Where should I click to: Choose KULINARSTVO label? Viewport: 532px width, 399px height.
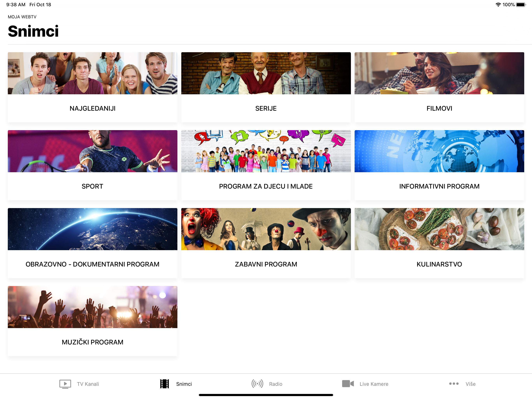click(x=439, y=265)
